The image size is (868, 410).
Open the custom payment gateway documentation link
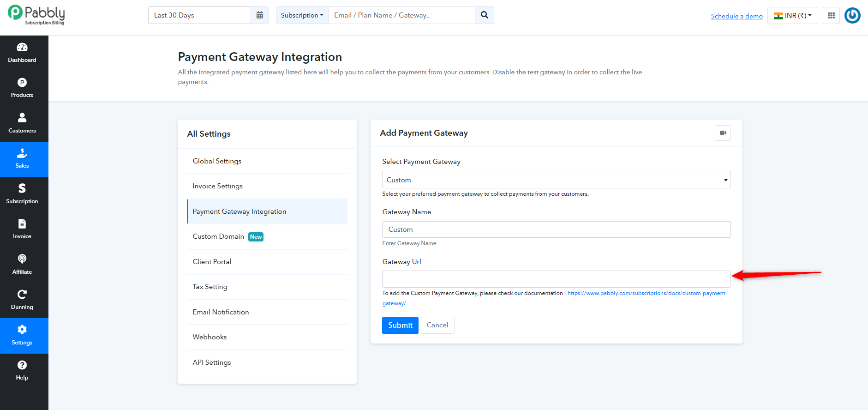(647, 293)
